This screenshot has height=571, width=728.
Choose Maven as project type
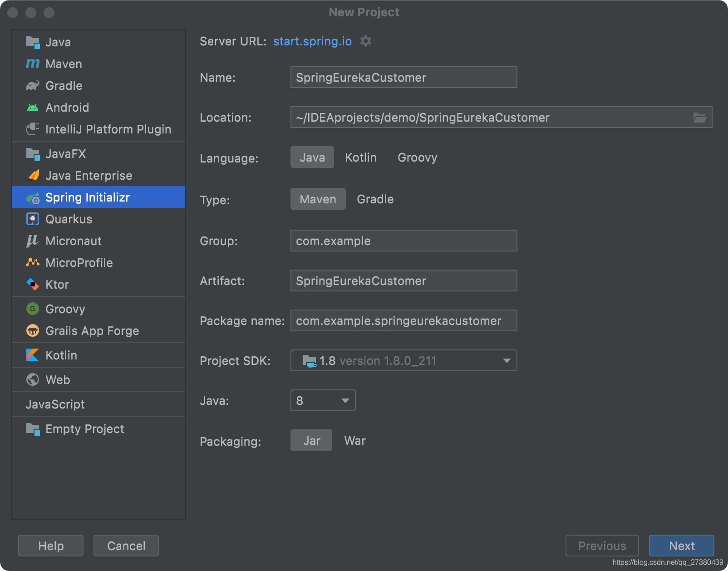318,199
